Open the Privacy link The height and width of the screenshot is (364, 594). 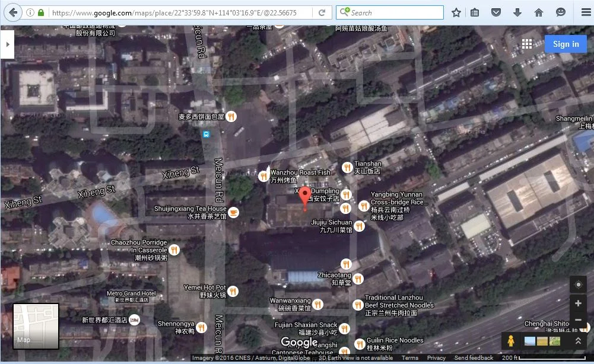tap(436, 357)
